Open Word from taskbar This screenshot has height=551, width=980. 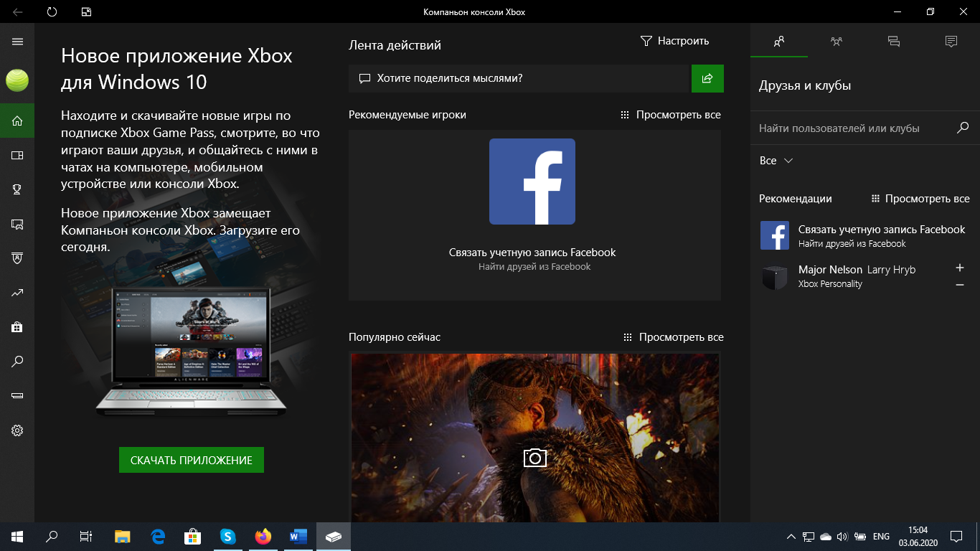[x=298, y=536]
